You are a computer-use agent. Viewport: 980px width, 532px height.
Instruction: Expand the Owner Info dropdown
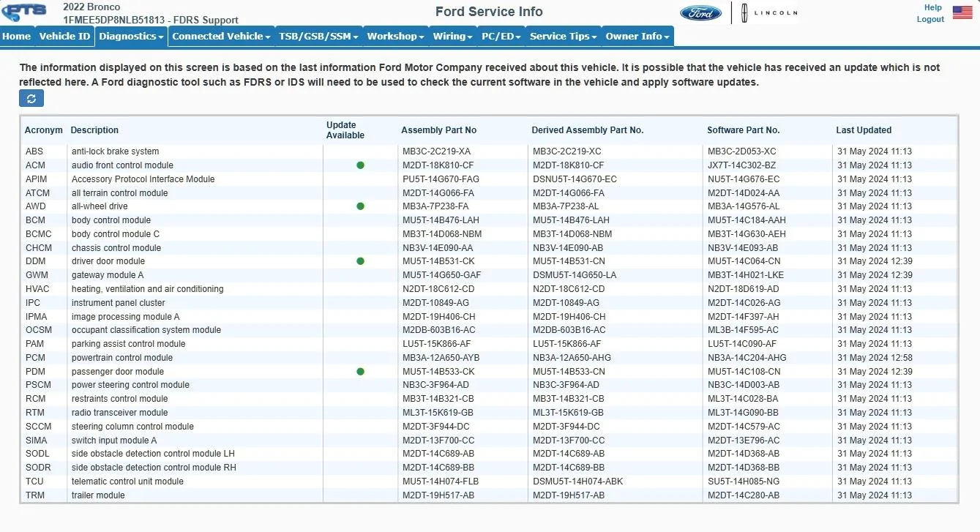635,36
